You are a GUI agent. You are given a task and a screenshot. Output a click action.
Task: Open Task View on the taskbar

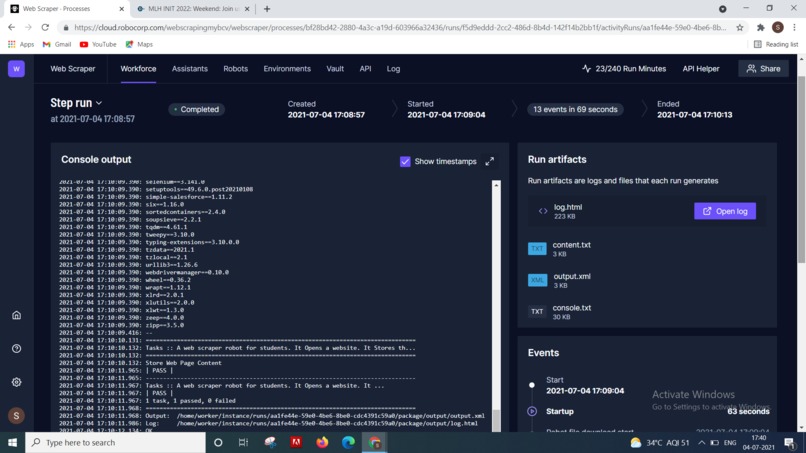[243, 442]
